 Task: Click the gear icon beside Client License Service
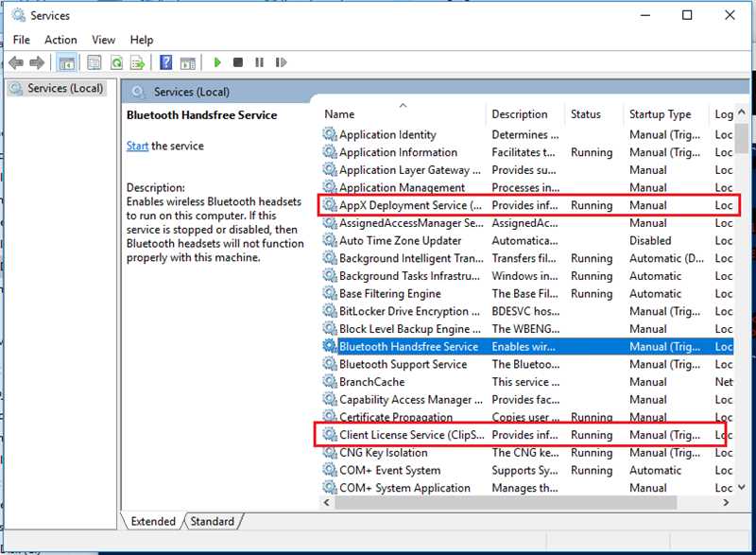pyautogui.click(x=330, y=435)
